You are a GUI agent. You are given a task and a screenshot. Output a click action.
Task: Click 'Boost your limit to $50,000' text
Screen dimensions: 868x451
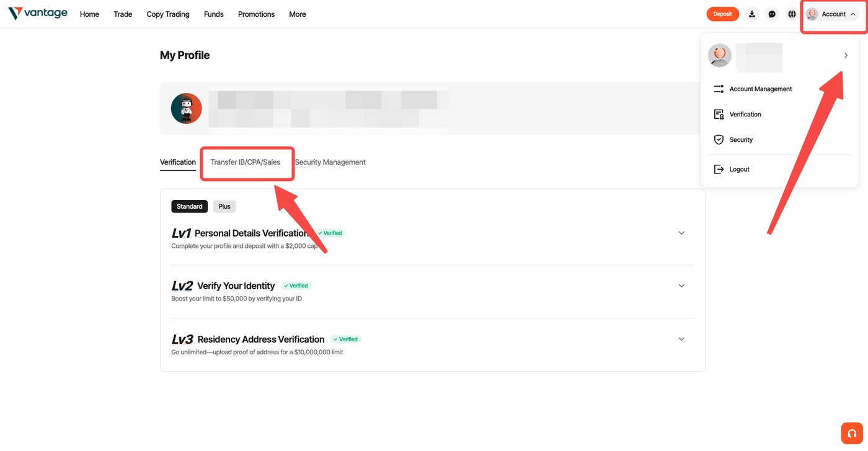[x=237, y=299]
